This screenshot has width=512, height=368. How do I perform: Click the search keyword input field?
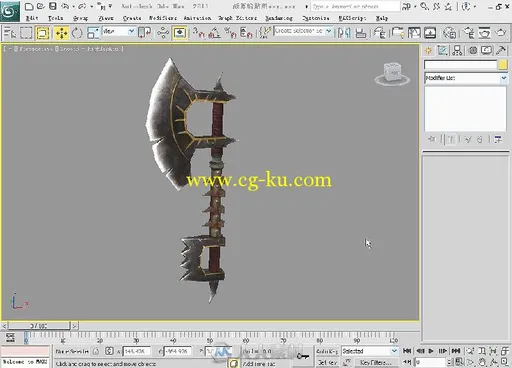(355, 6)
